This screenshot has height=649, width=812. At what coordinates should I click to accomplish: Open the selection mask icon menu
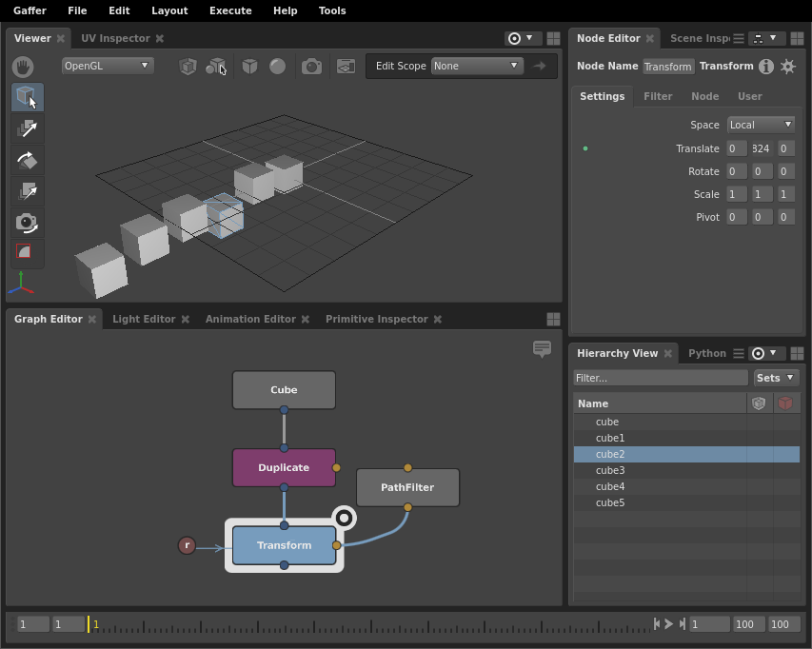(216, 67)
